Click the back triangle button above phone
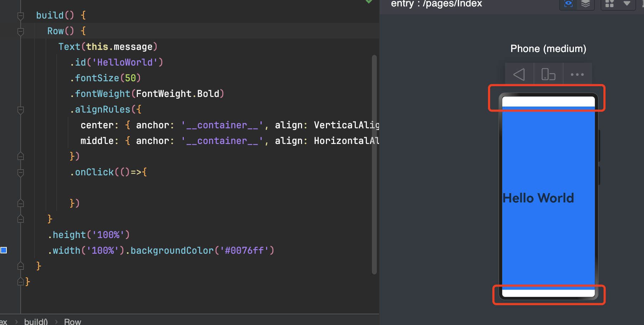 [519, 74]
